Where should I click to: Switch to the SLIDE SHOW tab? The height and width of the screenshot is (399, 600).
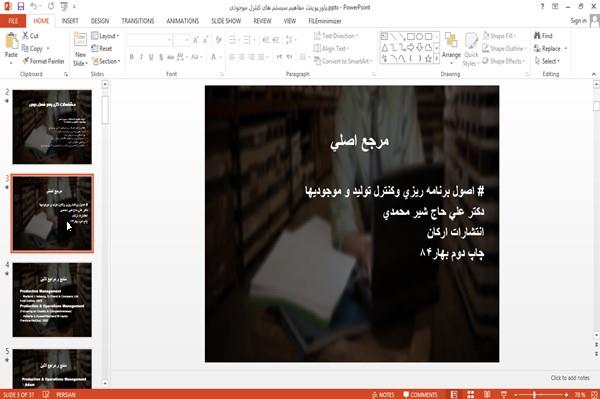[226, 21]
